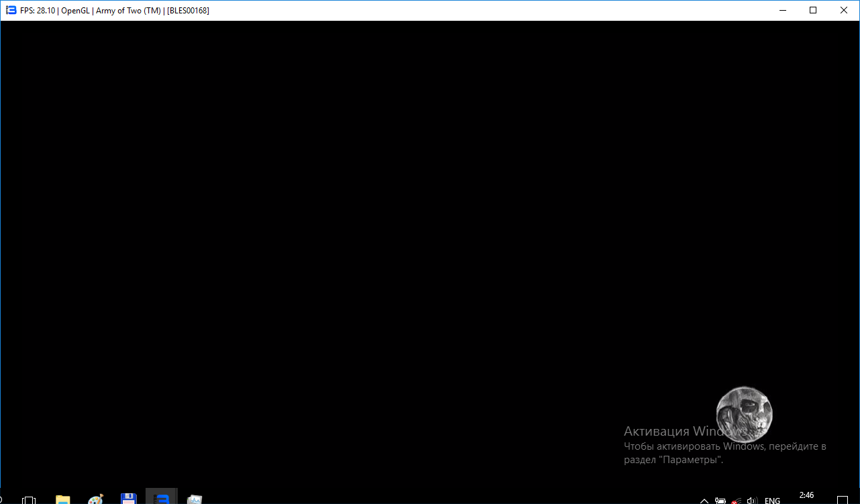Launch Paint from the taskbar palette icon

coord(96,499)
